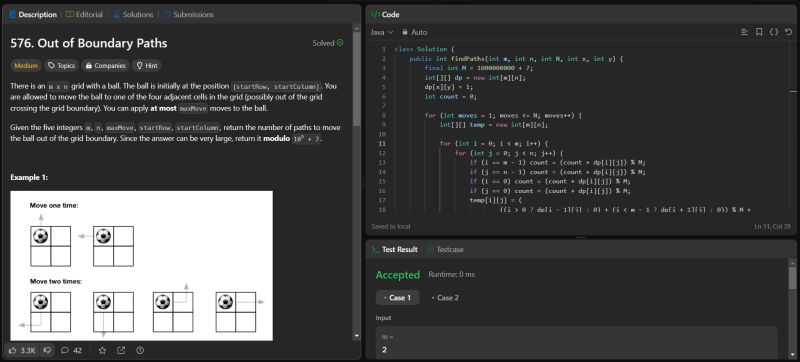The image size is (800, 362).
Task: Switch to the Editorial tab
Action: tap(85, 15)
